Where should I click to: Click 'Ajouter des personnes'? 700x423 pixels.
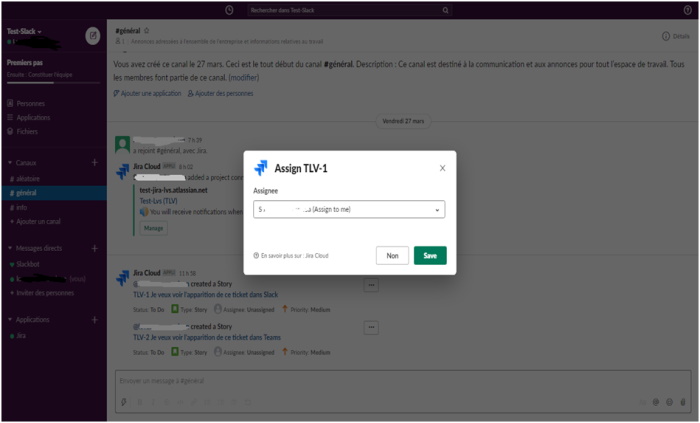pos(221,93)
